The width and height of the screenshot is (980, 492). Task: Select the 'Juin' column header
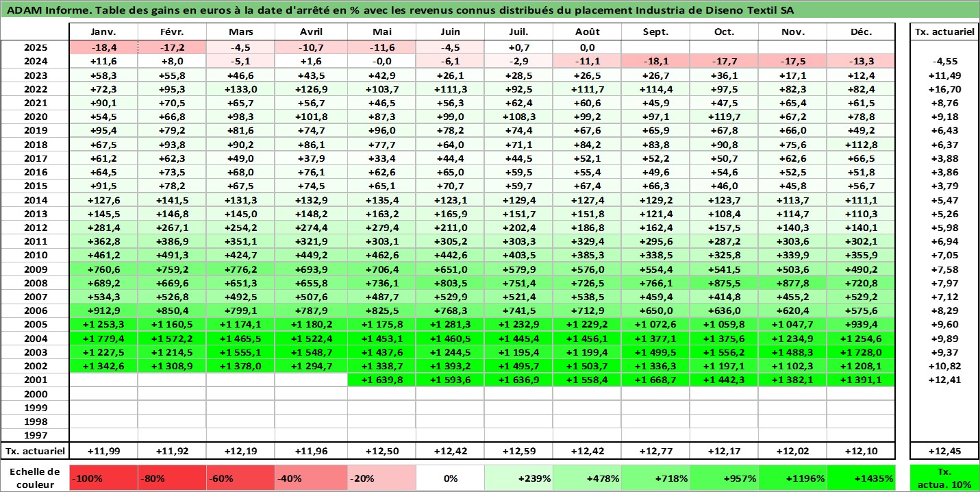pos(450,32)
